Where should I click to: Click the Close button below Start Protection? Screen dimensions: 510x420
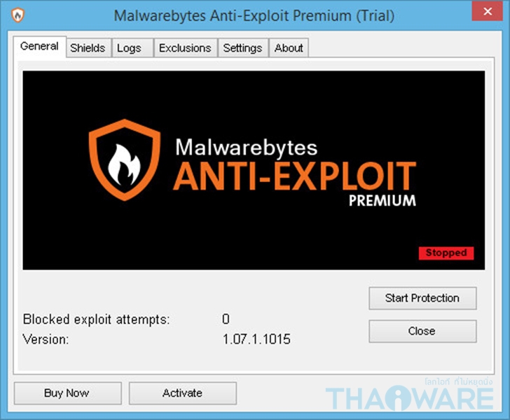[422, 331]
